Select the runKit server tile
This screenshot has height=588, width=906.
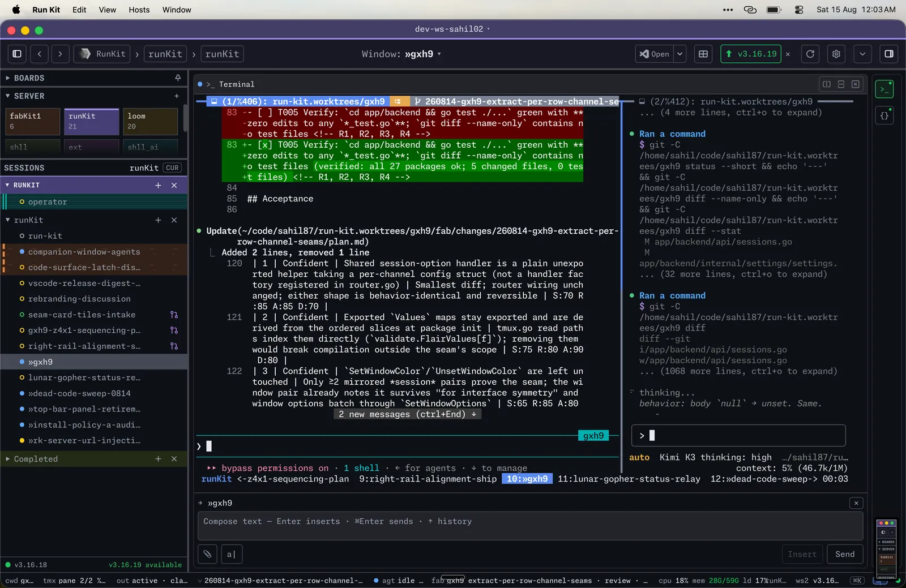92,122
